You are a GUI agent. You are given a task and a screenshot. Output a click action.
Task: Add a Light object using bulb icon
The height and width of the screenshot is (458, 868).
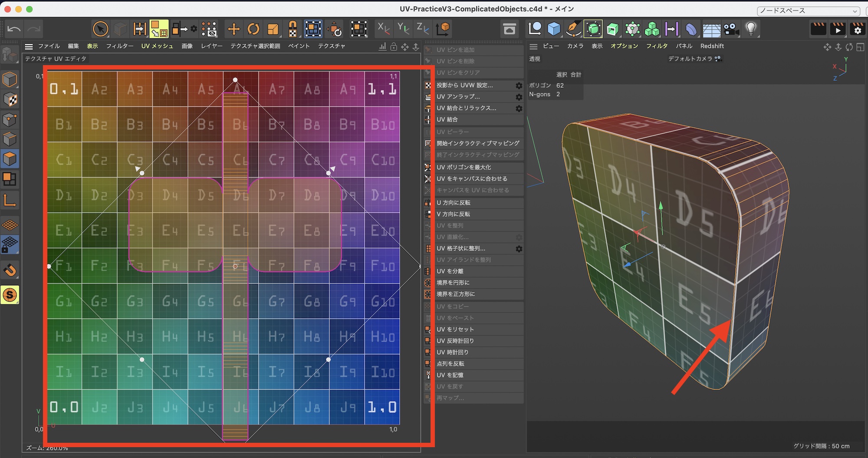(751, 29)
